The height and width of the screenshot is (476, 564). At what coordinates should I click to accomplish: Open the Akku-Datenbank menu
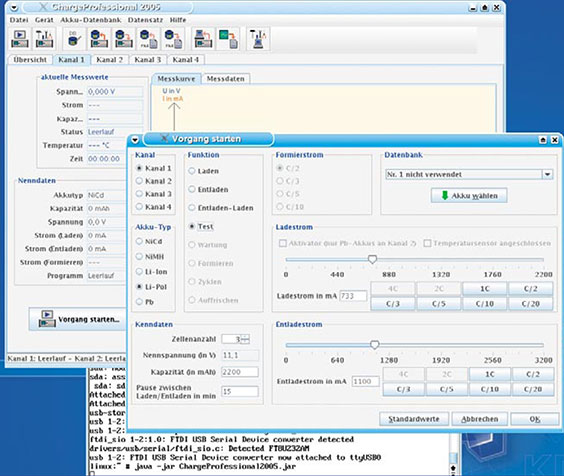(91, 20)
